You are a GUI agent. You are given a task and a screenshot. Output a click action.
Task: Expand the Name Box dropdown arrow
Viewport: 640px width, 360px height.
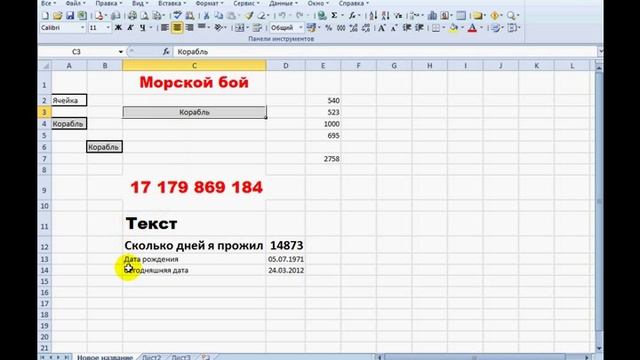pos(120,52)
